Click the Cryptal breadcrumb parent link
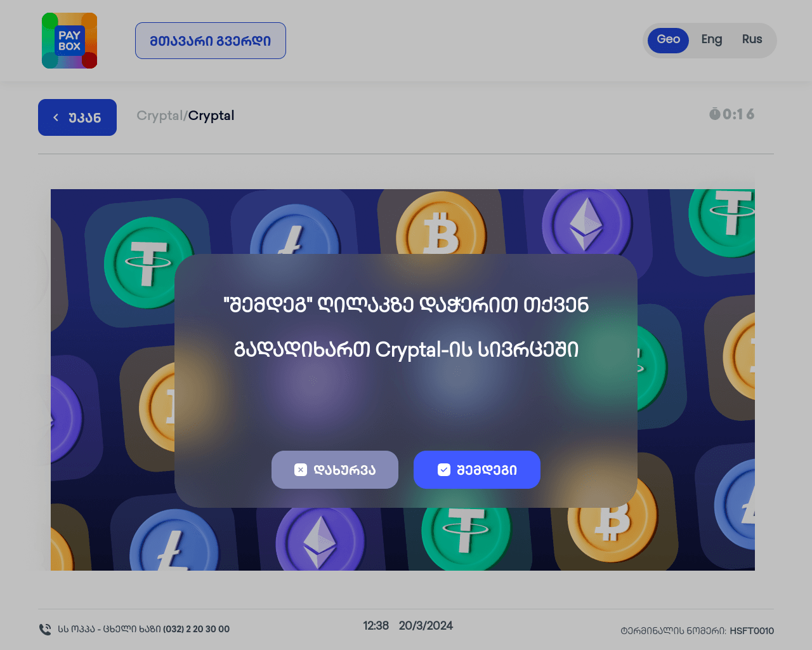This screenshot has height=650, width=812. [x=159, y=116]
